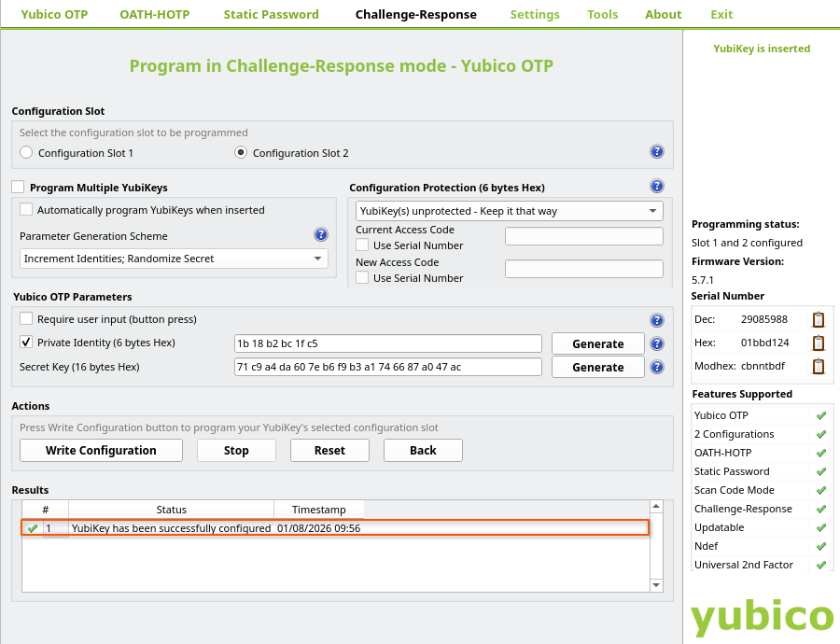
Task: Click the Status column header
Action: (172, 510)
